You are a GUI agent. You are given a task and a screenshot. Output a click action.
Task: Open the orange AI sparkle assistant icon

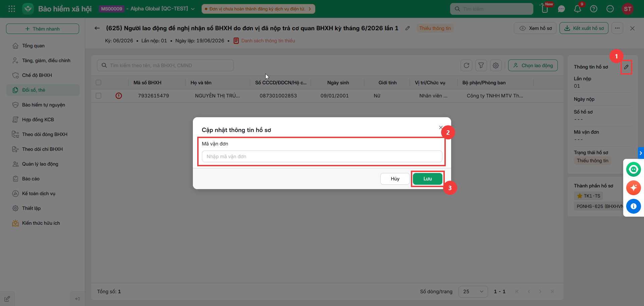coord(634,188)
